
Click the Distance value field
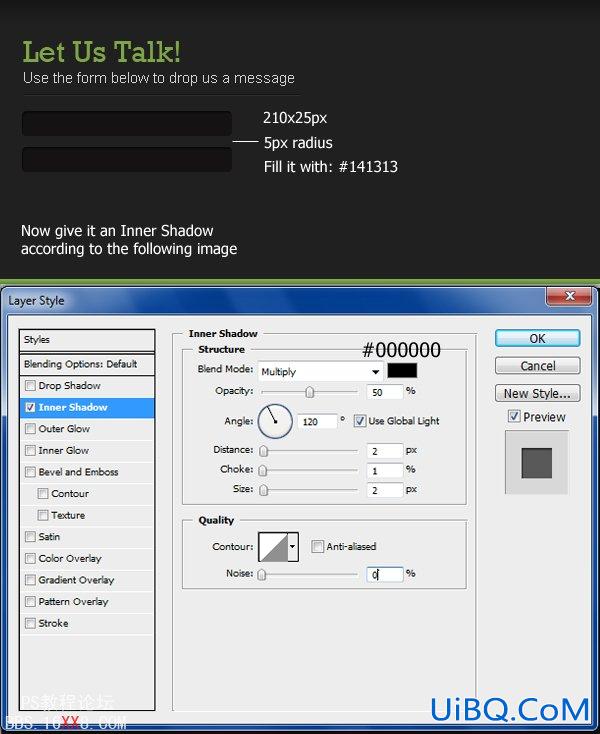[385, 450]
